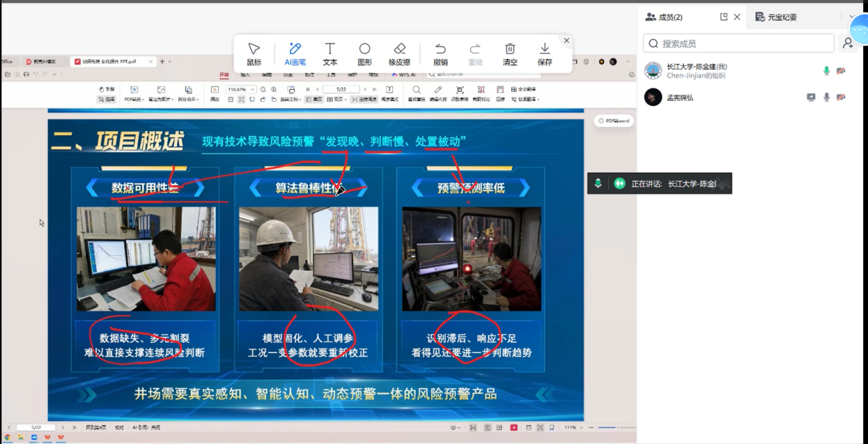Image resolution: width=868 pixels, height=444 pixels.
Task: Enter 阅读模式 reading mode
Action: click(x=389, y=94)
